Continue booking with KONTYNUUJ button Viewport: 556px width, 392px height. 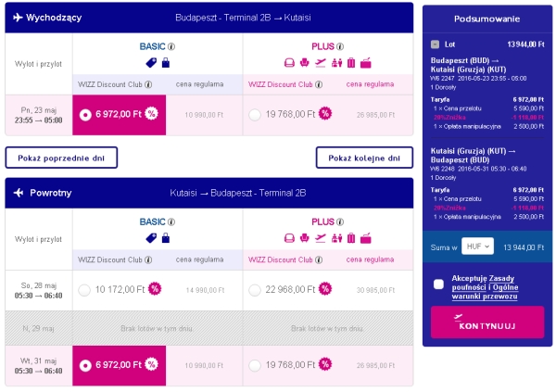coord(487,322)
